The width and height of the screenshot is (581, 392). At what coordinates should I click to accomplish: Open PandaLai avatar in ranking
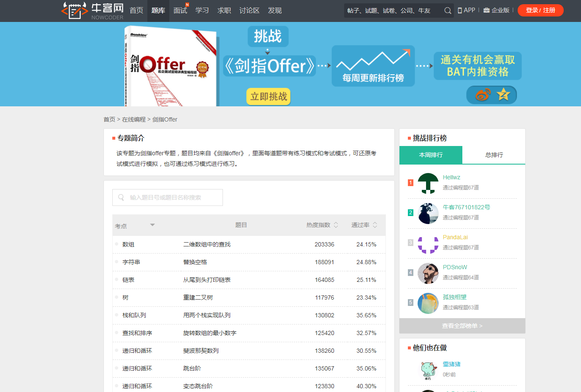pos(428,243)
